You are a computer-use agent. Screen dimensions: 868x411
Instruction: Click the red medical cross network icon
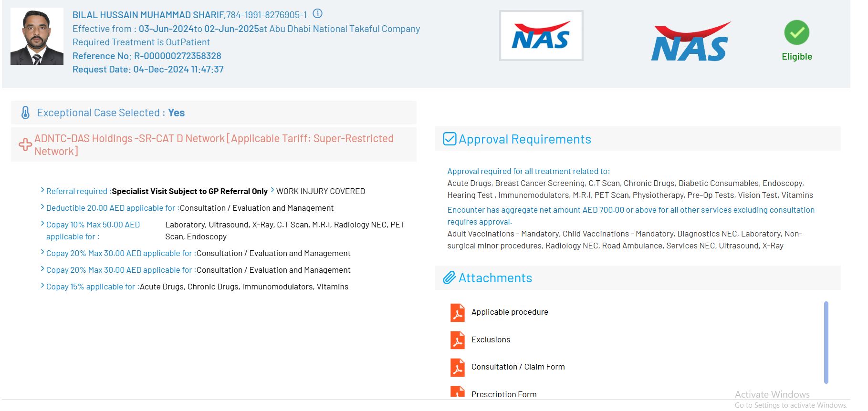click(x=25, y=144)
